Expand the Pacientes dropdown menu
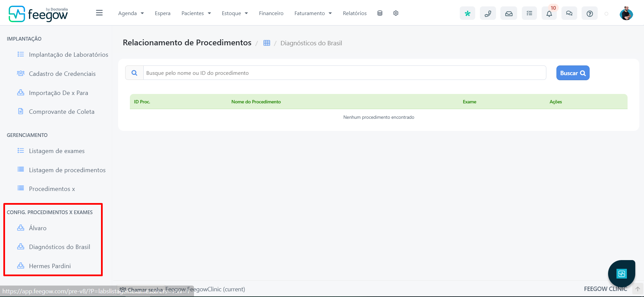Viewport: 644px width, 297px height. click(196, 13)
